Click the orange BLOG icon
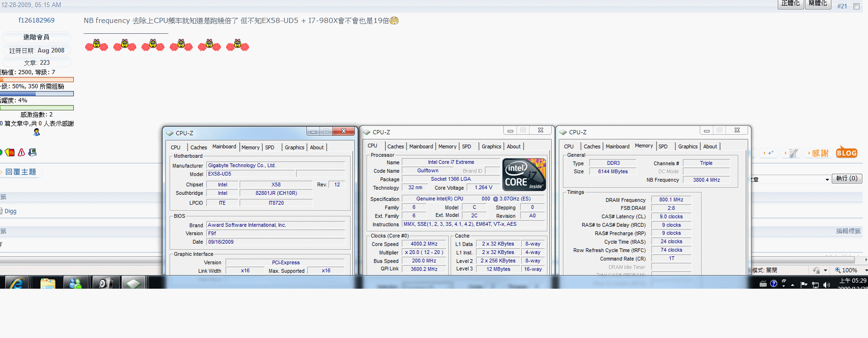 846,152
